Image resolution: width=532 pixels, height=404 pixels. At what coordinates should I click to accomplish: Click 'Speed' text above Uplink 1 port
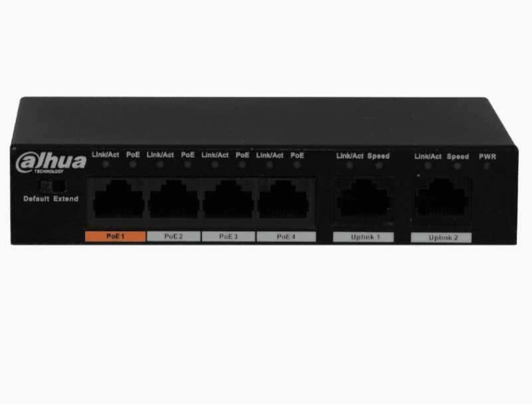tap(378, 156)
